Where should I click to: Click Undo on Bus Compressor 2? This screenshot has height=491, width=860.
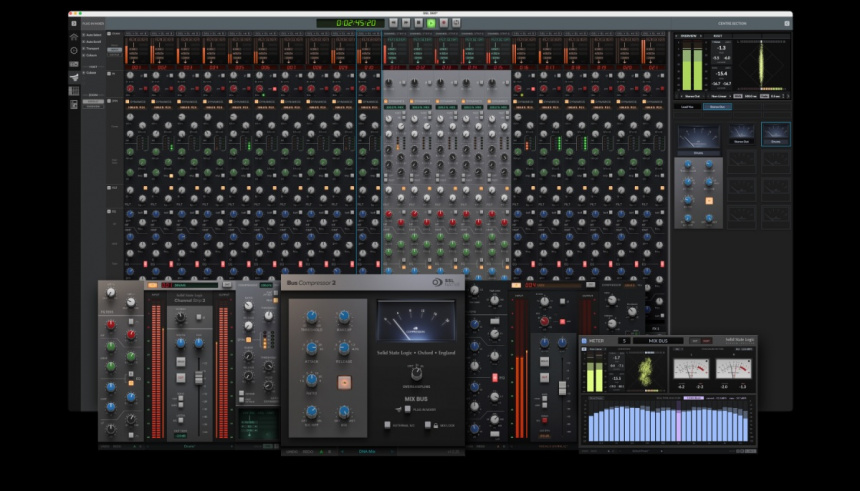pyautogui.click(x=292, y=452)
